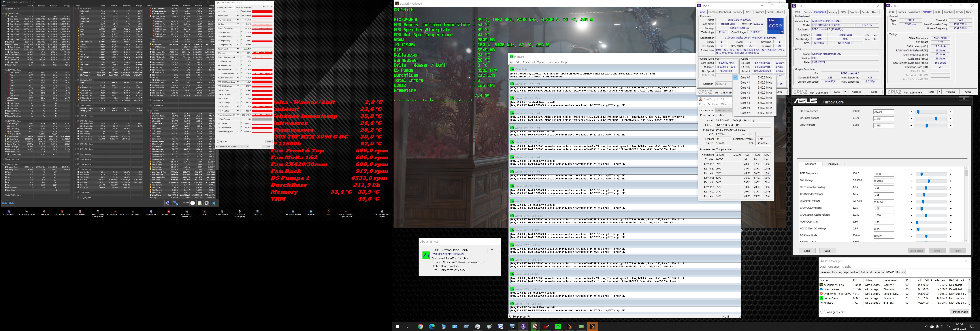Open the taskbar search magnifier
The height and width of the screenshot is (331, 980).
click(x=409, y=326)
